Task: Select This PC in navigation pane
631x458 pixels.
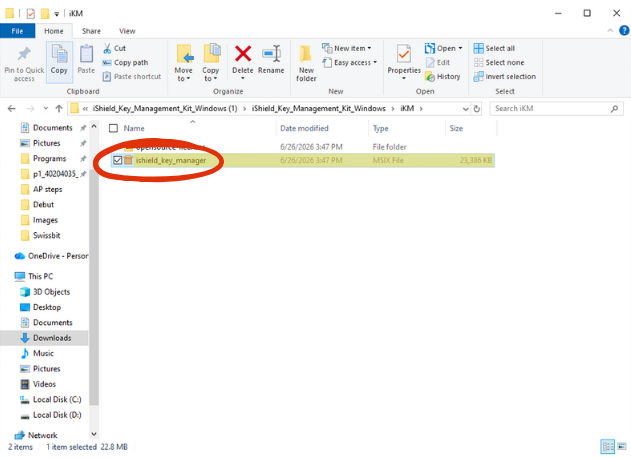Action: click(40, 276)
